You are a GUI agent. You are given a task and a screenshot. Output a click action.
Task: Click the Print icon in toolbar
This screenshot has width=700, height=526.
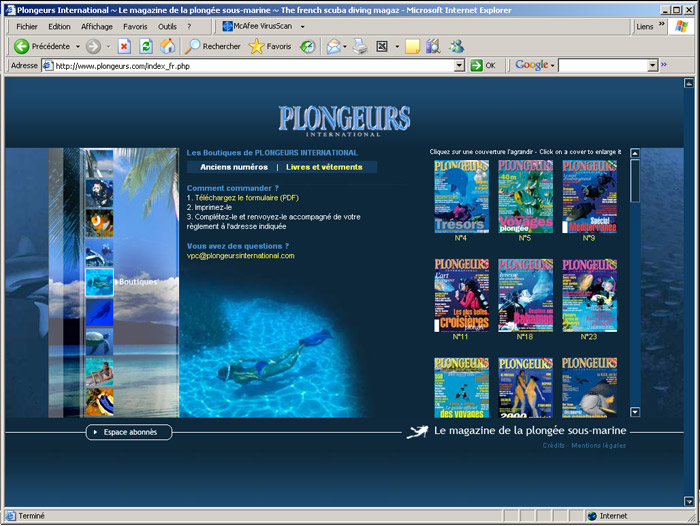point(360,46)
